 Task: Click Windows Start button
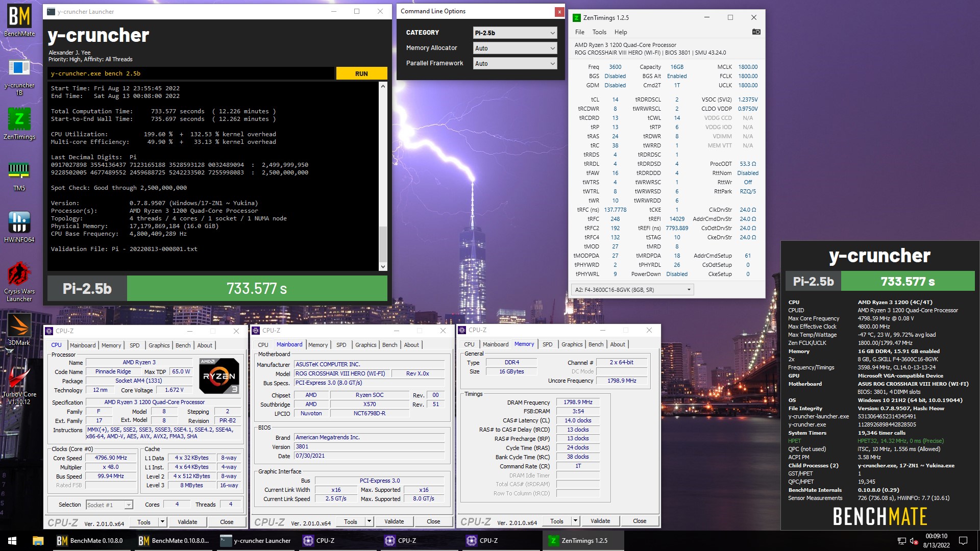(12, 541)
